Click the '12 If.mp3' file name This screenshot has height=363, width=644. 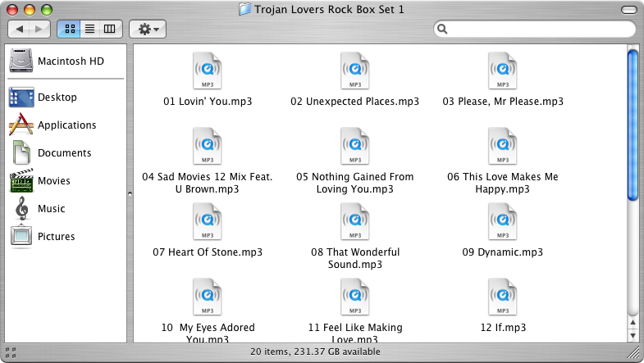[x=503, y=328]
